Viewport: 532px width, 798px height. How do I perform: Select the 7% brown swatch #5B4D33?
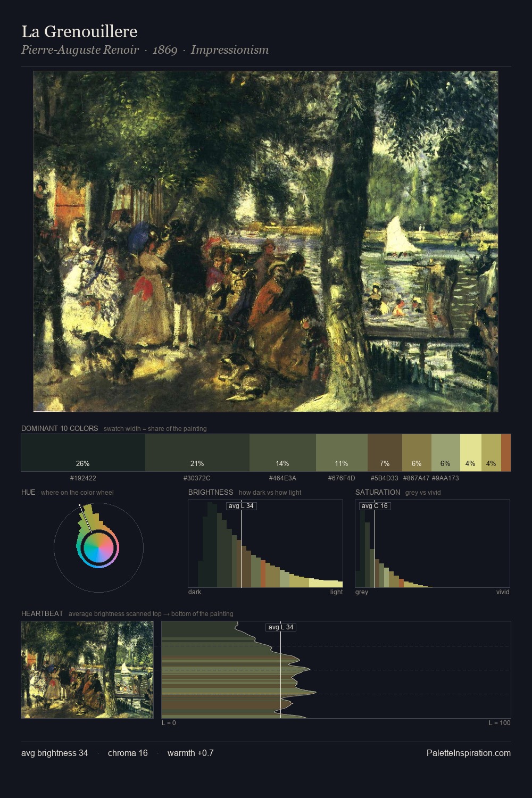pyautogui.click(x=385, y=453)
